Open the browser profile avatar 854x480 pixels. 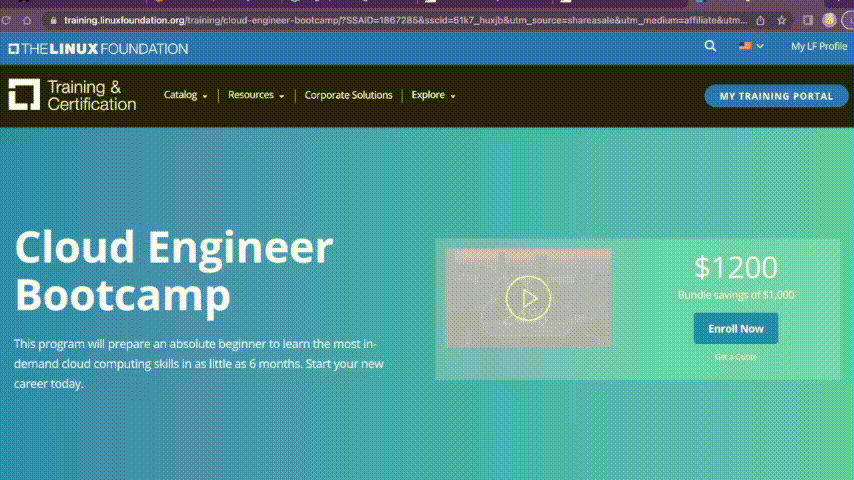[x=829, y=21]
